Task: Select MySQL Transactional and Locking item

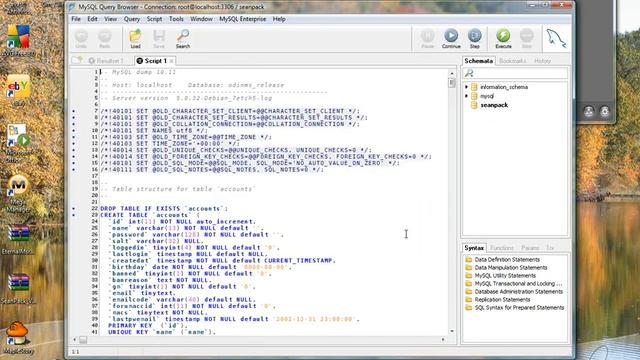Action: [518, 284]
